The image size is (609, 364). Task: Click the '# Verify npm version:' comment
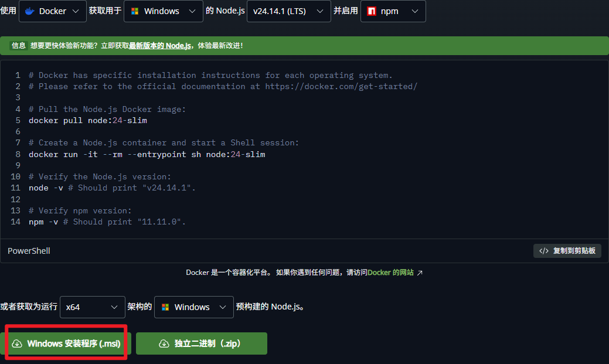[80, 210]
